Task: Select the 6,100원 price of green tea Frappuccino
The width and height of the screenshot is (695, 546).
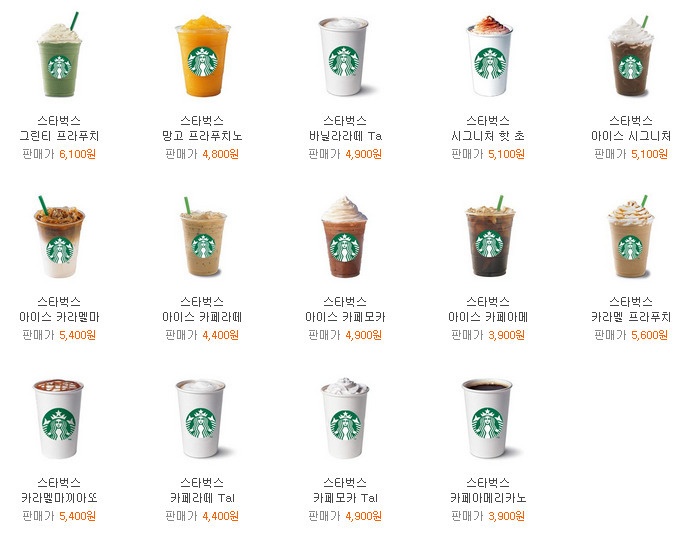Action: click(77, 154)
